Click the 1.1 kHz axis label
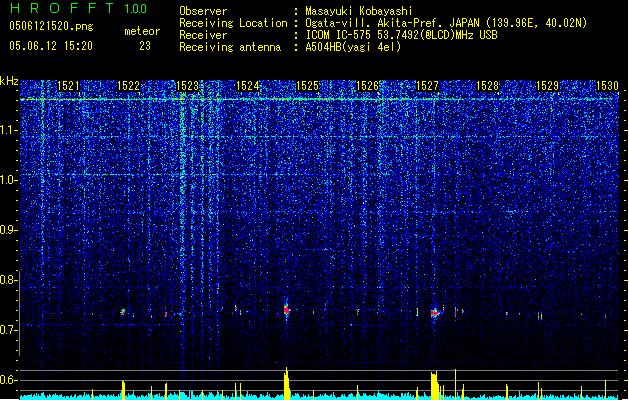The height and width of the screenshot is (400, 629). click(8, 130)
